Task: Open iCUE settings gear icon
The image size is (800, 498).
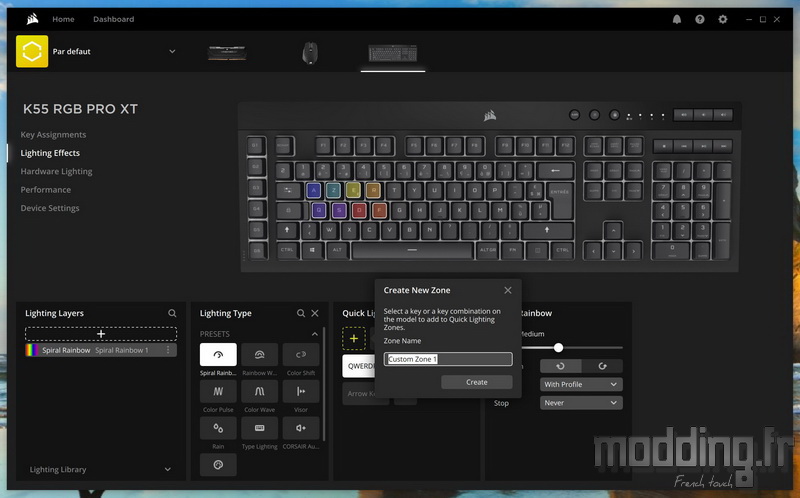Action: click(722, 19)
